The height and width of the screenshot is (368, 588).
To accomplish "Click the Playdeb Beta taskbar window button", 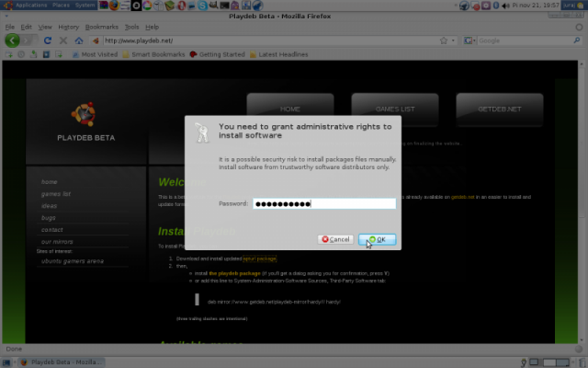I will tap(62, 362).
